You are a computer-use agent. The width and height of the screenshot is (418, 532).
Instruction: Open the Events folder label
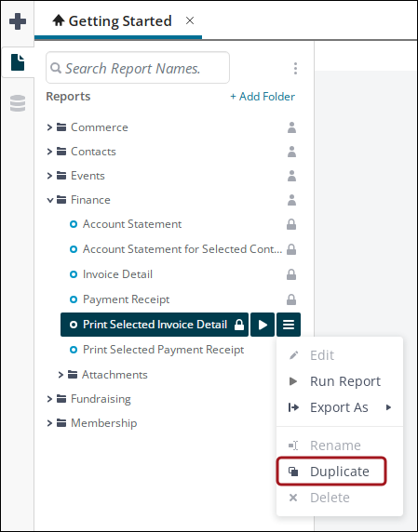coord(88,176)
